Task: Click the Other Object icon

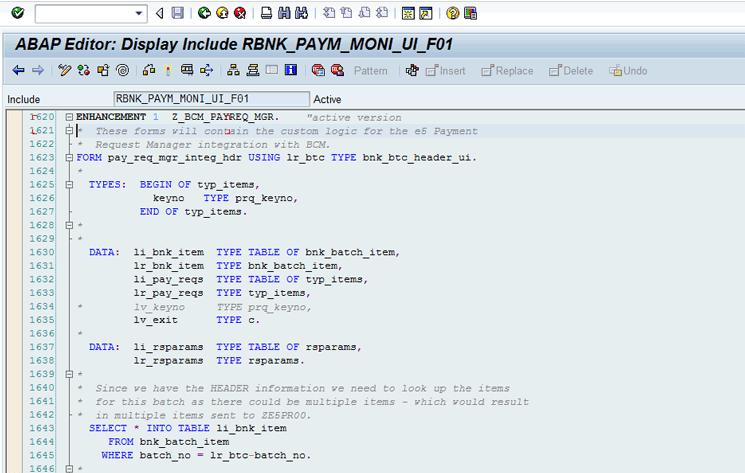Action: click(103, 71)
